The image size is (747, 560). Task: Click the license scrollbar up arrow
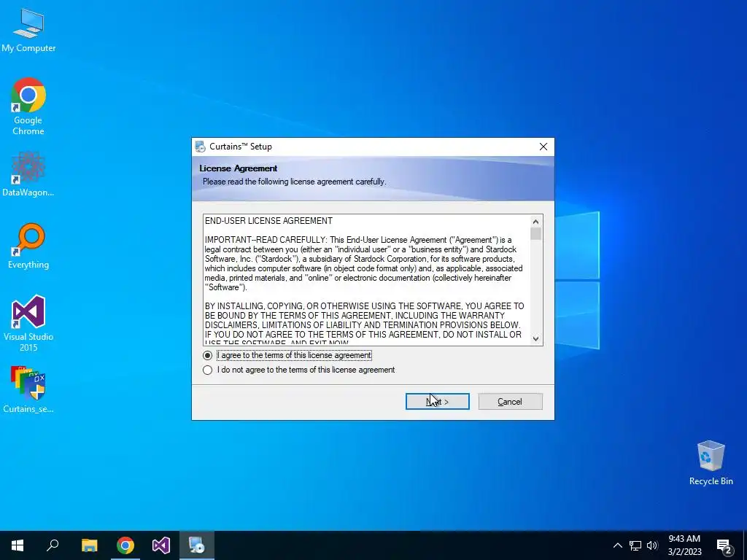click(x=535, y=222)
